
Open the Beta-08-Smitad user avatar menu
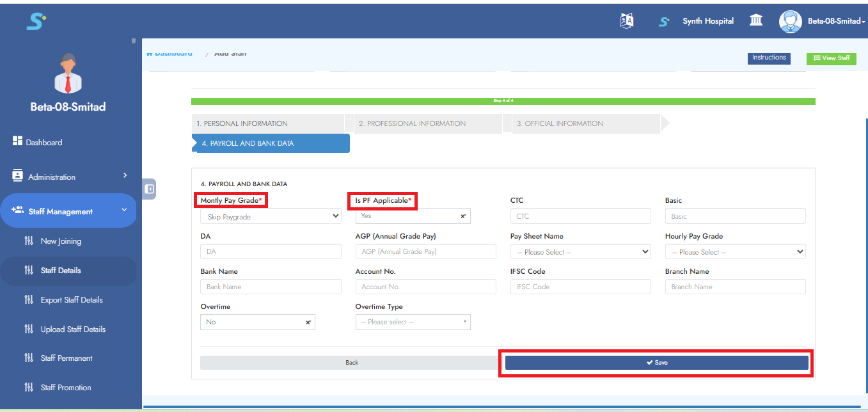pos(791,21)
